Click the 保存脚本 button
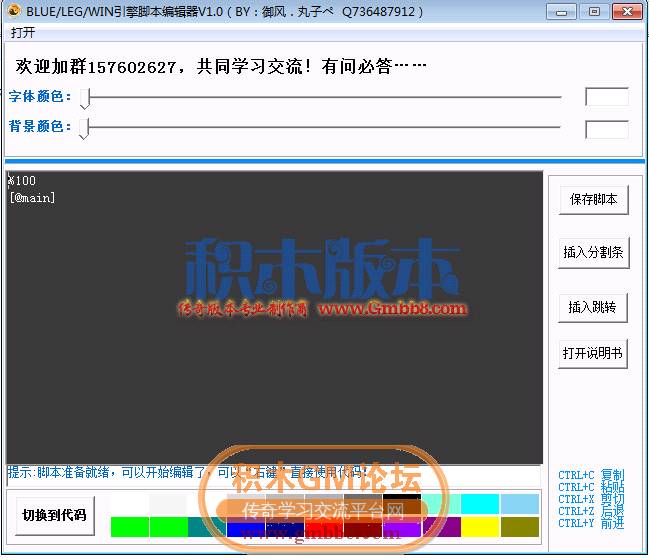Screen dimensions: 649x560 click(593, 199)
